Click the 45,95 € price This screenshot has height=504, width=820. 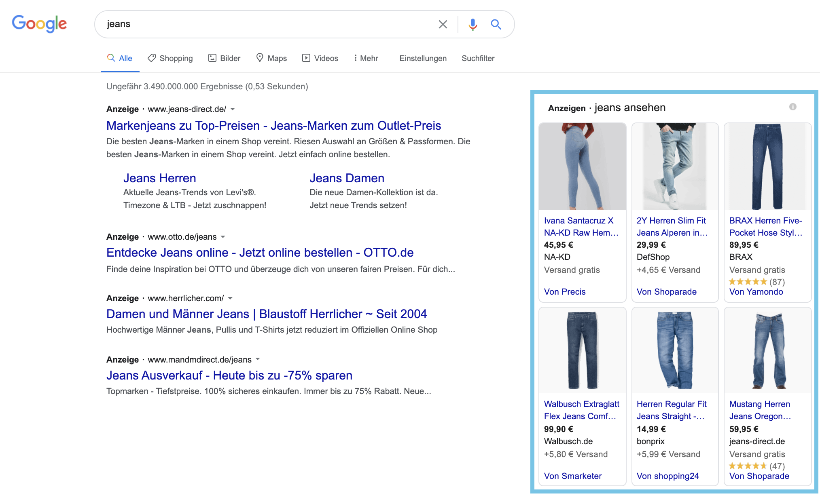pyautogui.click(x=559, y=245)
